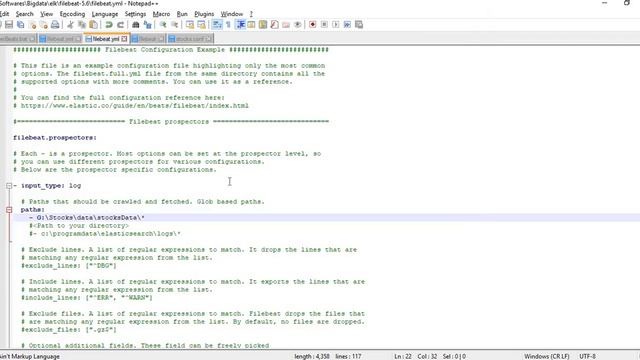Undo the last edit via toolbar

coord(109,25)
